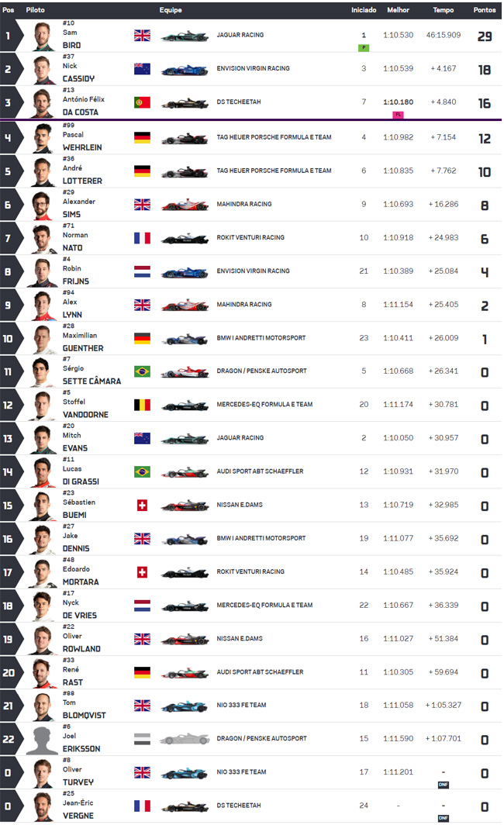Click the Brazil flag beside Di Grassi
The height and width of the screenshot is (825, 504).
point(142,472)
